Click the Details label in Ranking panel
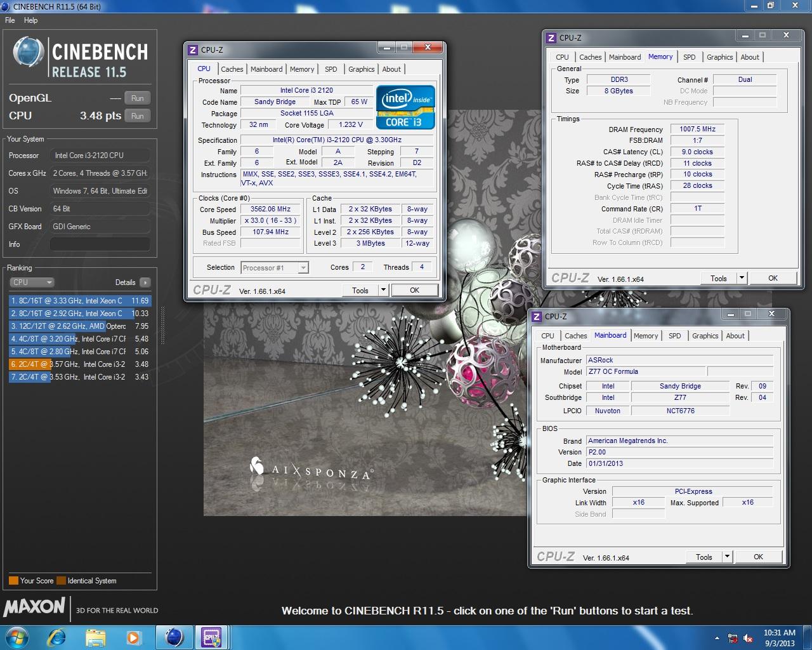The image size is (812, 650). pos(125,282)
